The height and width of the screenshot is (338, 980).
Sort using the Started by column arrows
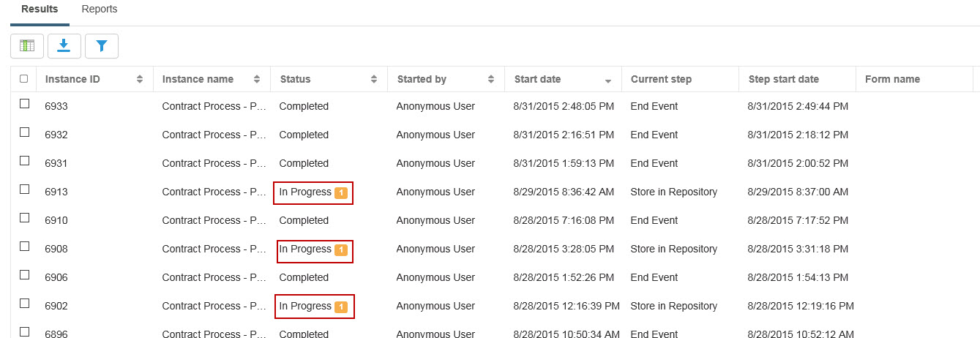point(490,79)
